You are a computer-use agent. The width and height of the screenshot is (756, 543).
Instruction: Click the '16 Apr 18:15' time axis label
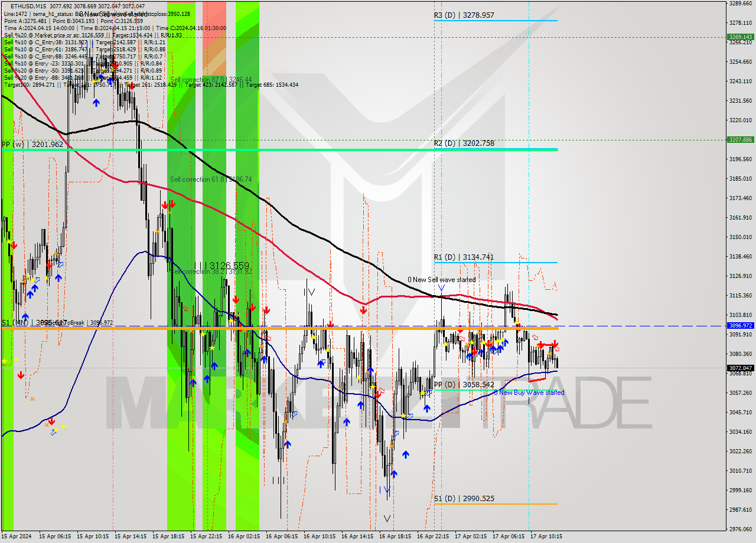click(x=395, y=537)
